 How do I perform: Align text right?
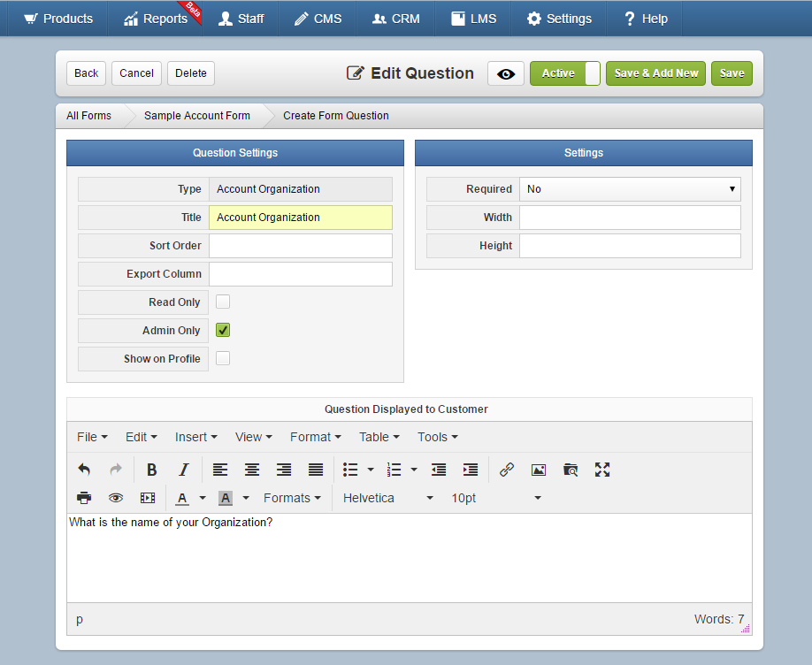284,470
